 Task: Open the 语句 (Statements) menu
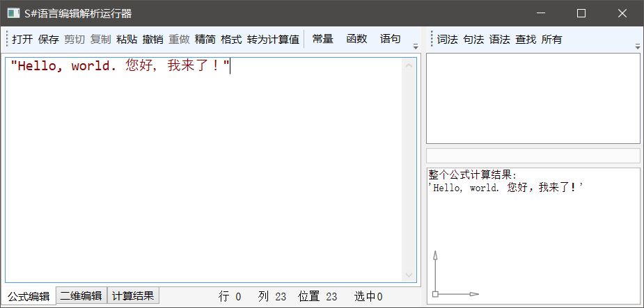click(390, 39)
